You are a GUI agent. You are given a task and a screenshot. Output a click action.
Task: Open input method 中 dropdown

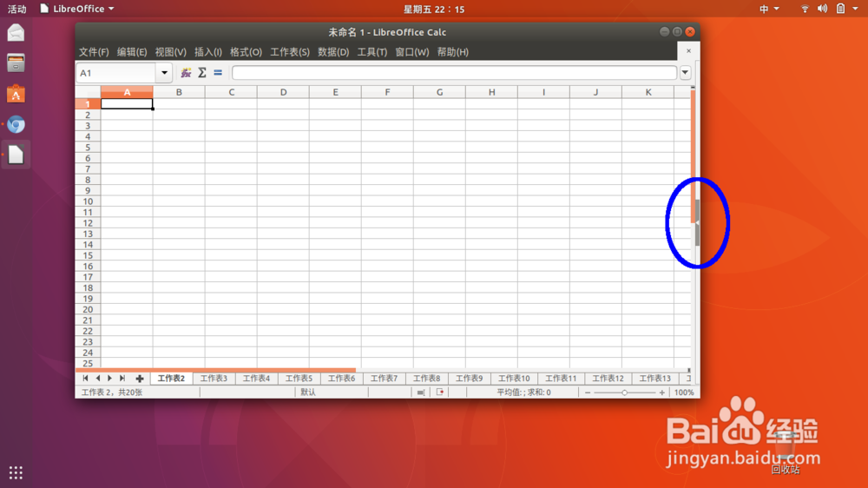tap(769, 9)
